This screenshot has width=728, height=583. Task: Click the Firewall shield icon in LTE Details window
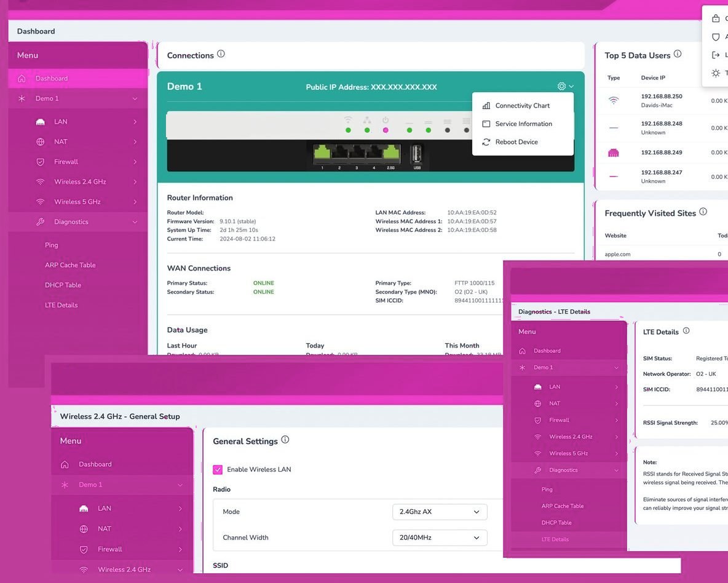coord(537,420)
